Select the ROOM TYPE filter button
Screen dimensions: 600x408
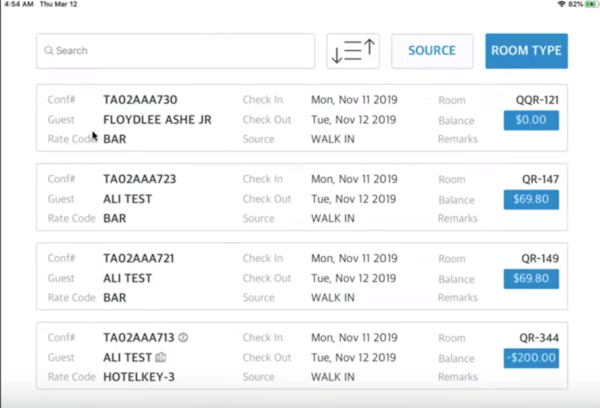click(x=526, y=51)
